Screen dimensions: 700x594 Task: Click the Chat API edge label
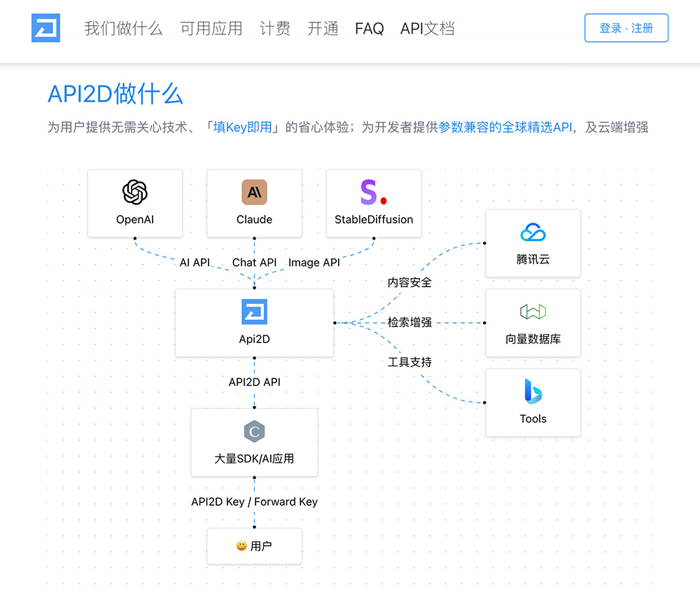[255, 263]
